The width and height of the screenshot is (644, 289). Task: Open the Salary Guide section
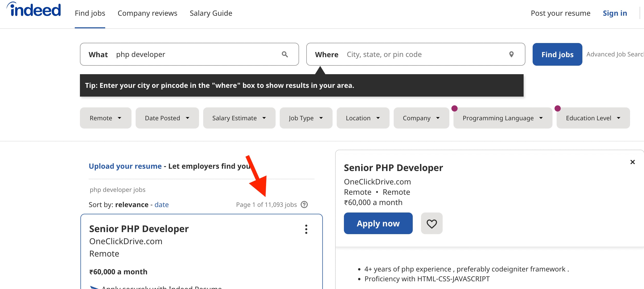point(211,13)
